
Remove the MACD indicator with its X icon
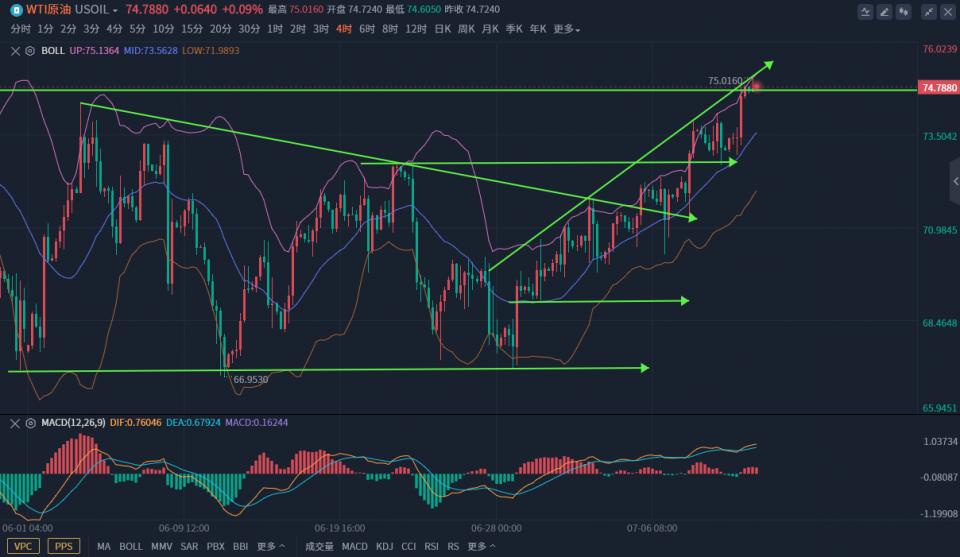(15, 423)
